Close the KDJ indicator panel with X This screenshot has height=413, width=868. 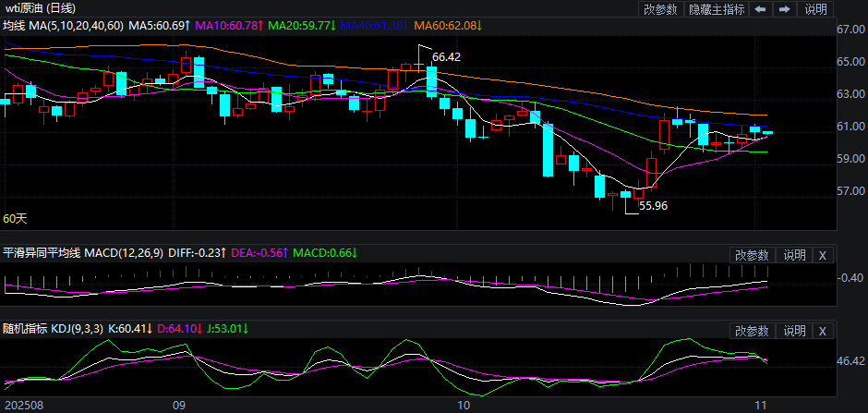823,330
